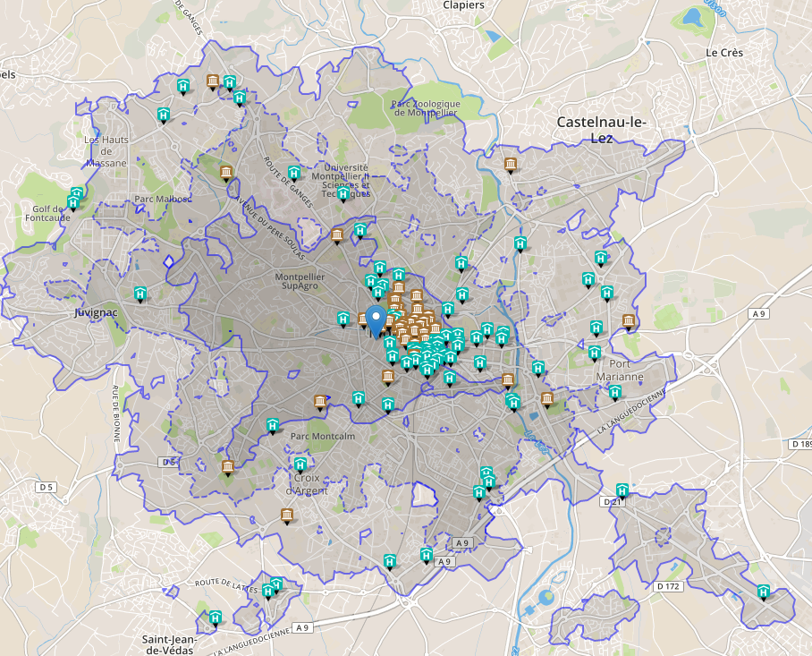Select hotel marker near D 172 road
This screenshot has height=656, width=812.
coord(764,592)
